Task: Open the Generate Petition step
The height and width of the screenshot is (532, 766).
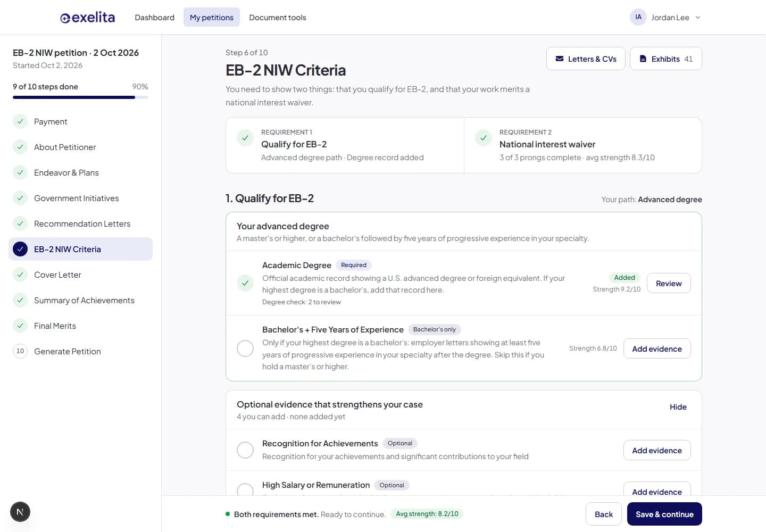Action: click(x=81, y=351)
